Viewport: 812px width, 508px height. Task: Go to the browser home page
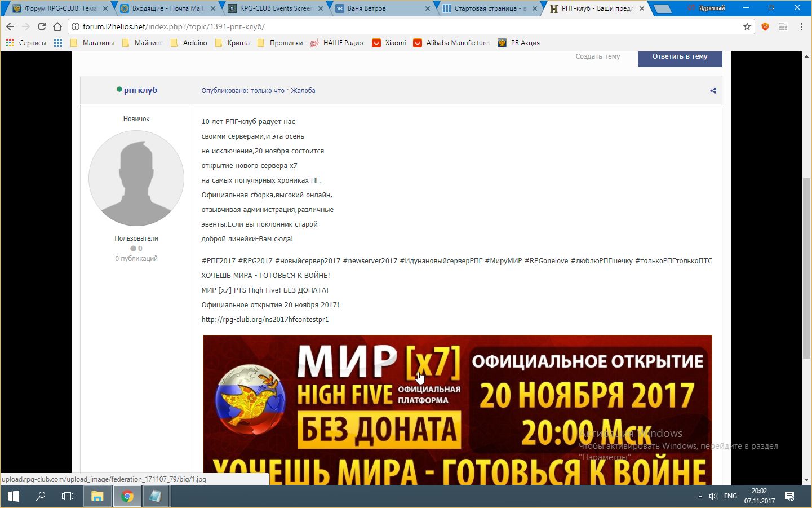tap(57, 26)
